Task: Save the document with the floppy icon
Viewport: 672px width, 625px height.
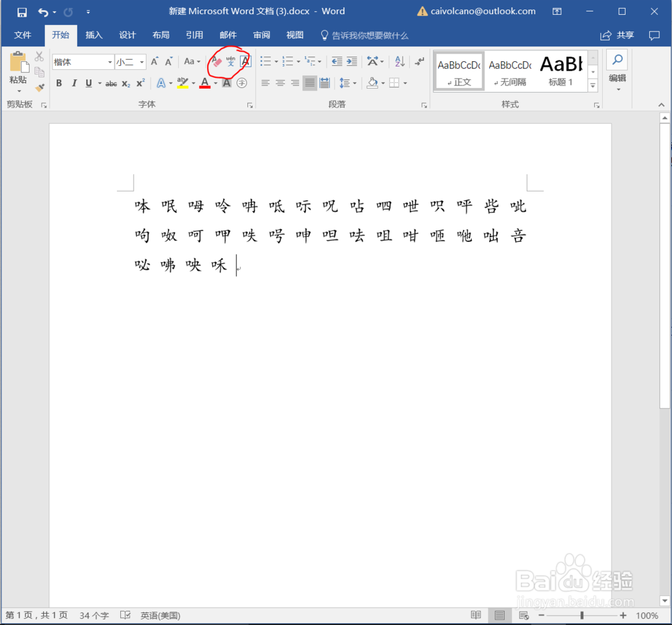Action: [x=22, y=12]
